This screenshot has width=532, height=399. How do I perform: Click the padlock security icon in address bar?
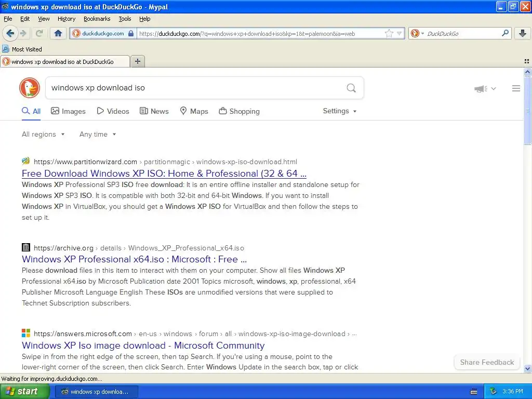point(131,33)
